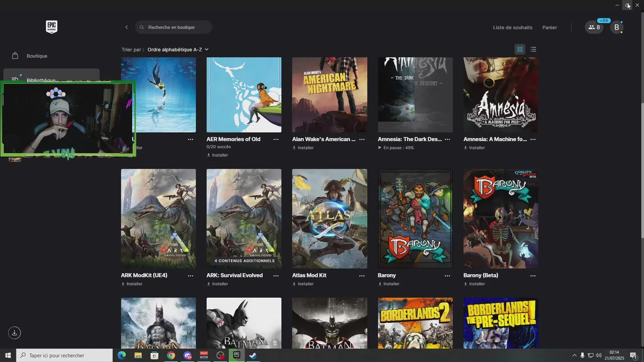Show hidden system tray icons
This screenshot has width=644, height=362.
point(575,355)
